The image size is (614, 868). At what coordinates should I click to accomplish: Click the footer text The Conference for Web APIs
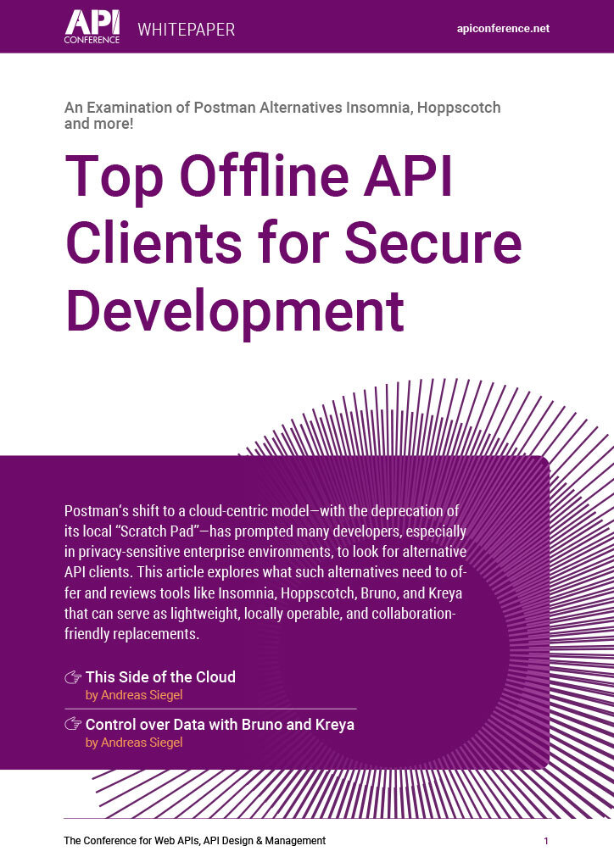195,840
